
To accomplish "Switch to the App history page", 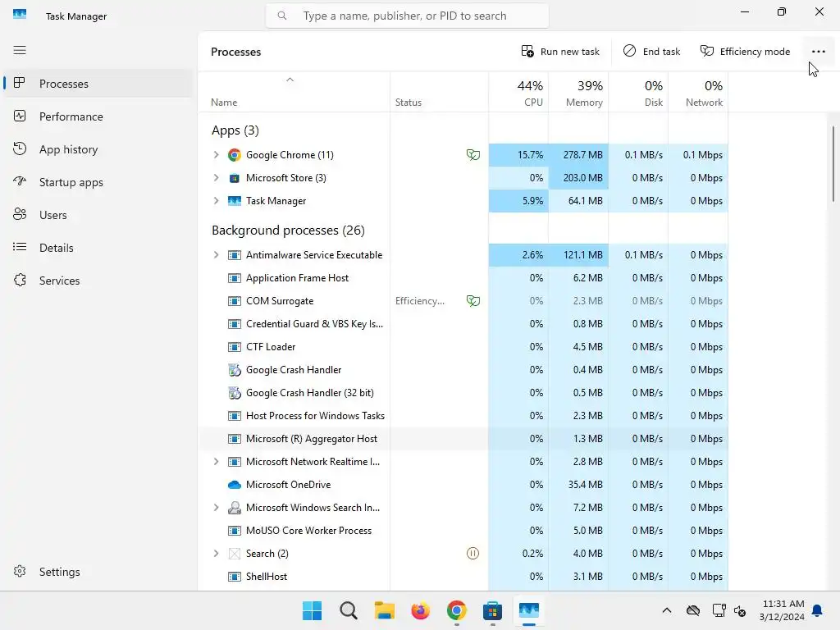I will (98, 149).
